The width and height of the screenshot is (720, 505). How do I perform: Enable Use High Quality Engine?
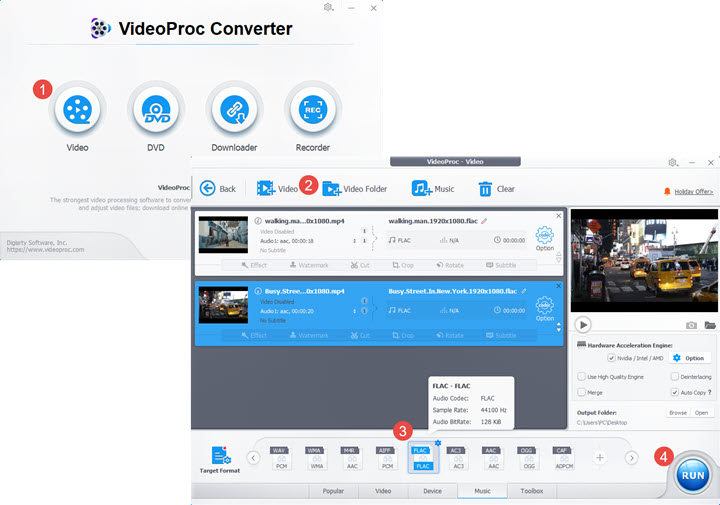pos(581,376)
